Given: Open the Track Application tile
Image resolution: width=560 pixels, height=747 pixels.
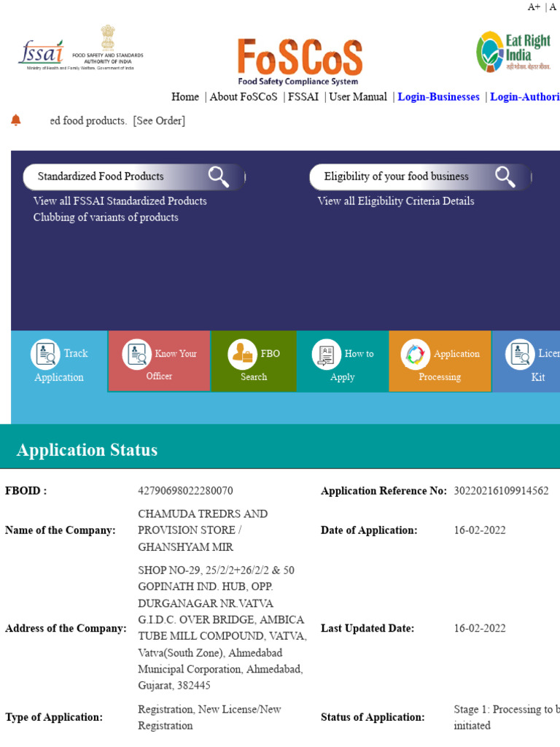Looking at the screenshot, I should point(60,361).
